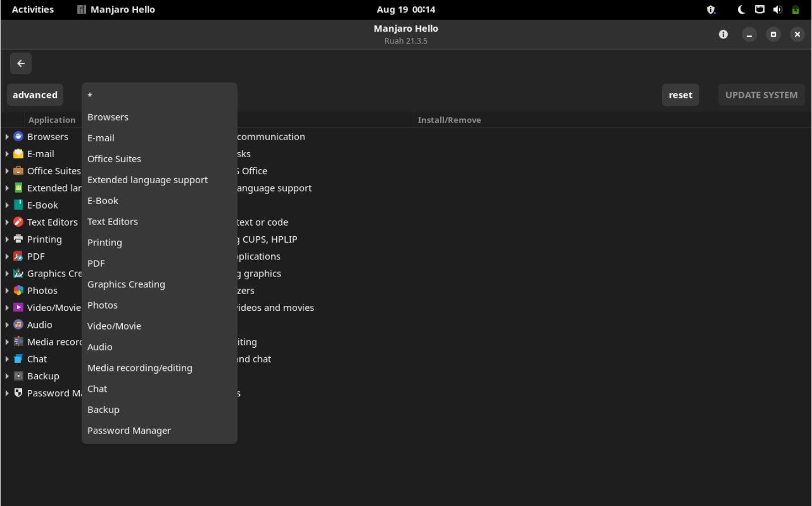The width and height of the screenshot is (812, 506).
Task: Toggle the advanced mode button
Action: tap(35, 95)
